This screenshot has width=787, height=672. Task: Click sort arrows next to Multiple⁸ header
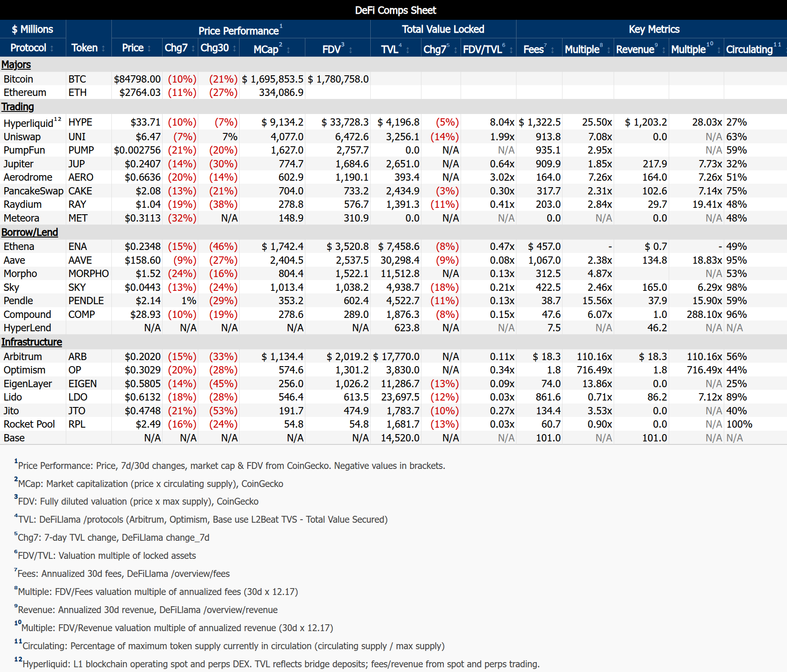coord(609,50)
